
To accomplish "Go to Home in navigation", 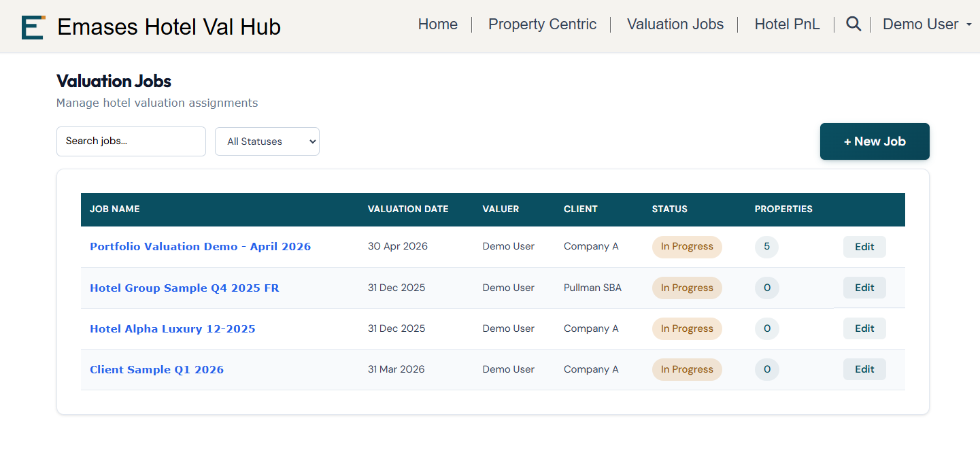I will click(x=438, y=24).
